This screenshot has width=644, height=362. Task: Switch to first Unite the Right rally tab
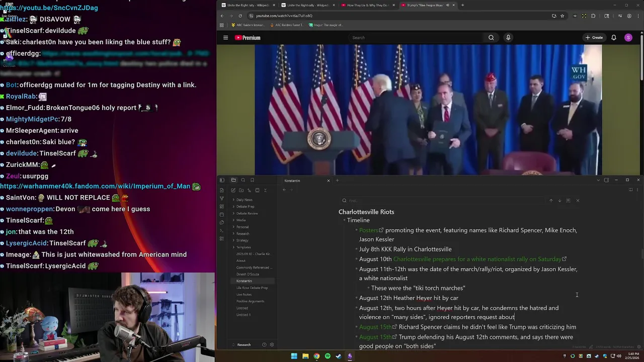[x=248, y=5]
